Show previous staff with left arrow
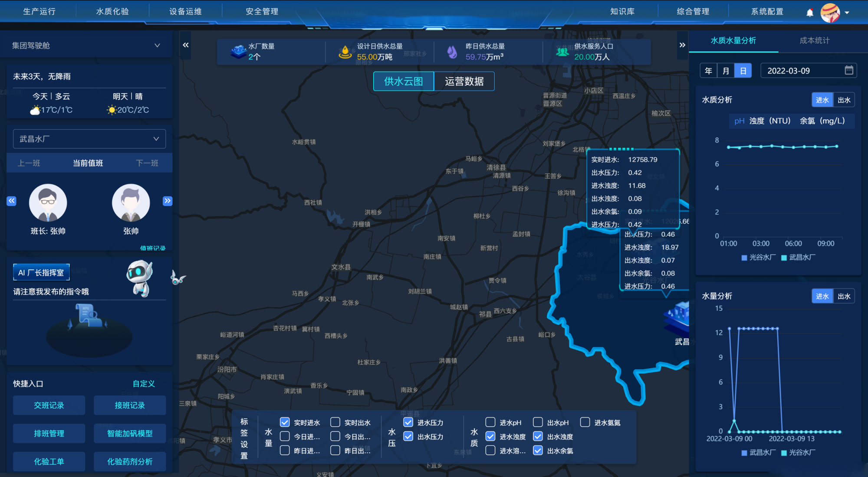The width and height of the screenshot is (868, 477). [x=12, y=201]
